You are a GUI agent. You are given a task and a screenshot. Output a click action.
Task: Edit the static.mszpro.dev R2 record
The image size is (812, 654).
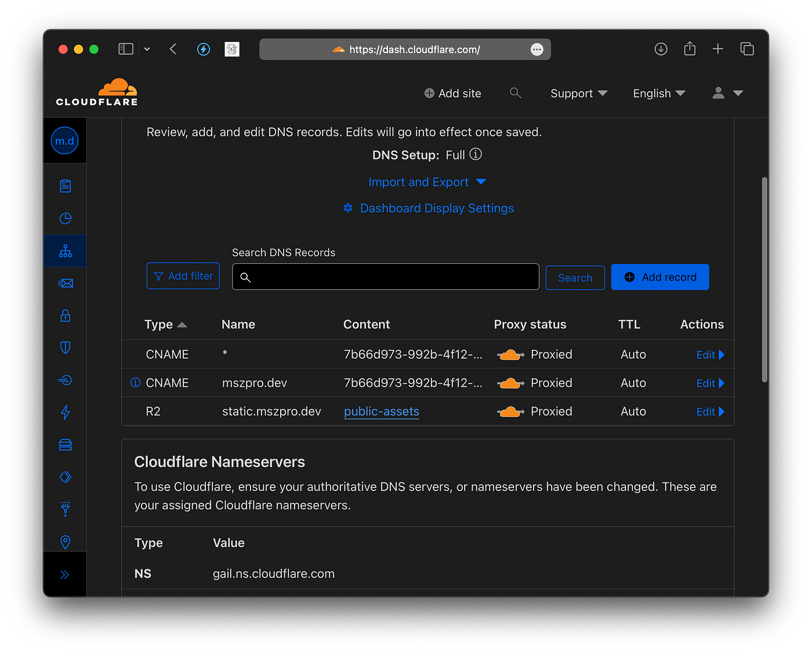(x=710, y=412)
